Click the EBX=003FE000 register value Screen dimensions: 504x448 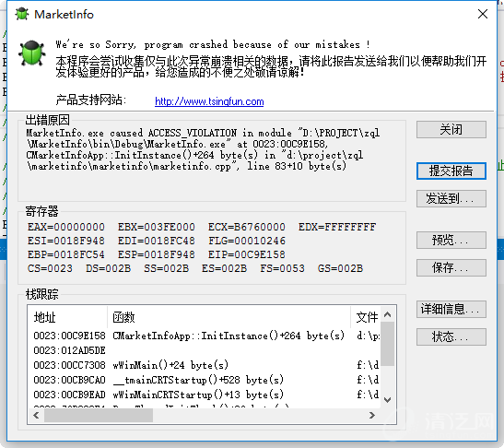pos(157,227)
